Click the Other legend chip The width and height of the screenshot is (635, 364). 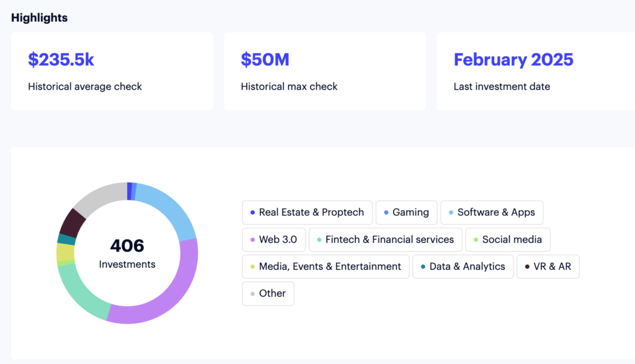[268, 293]
